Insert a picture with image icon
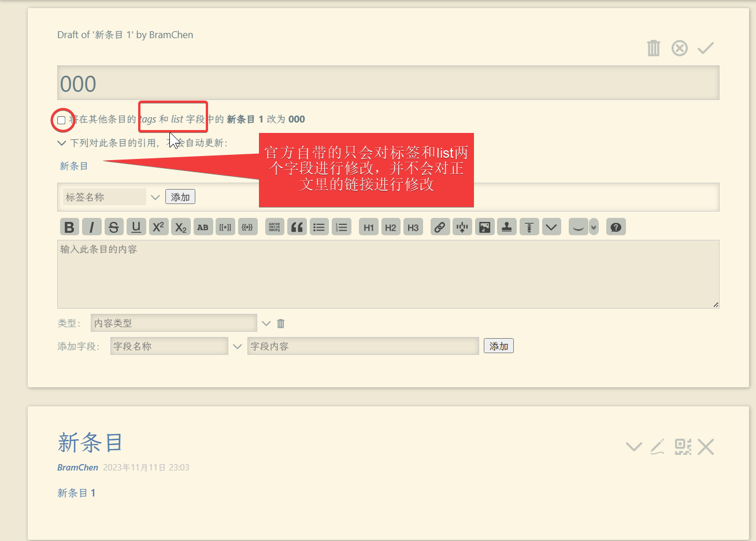 click(485, 227)
